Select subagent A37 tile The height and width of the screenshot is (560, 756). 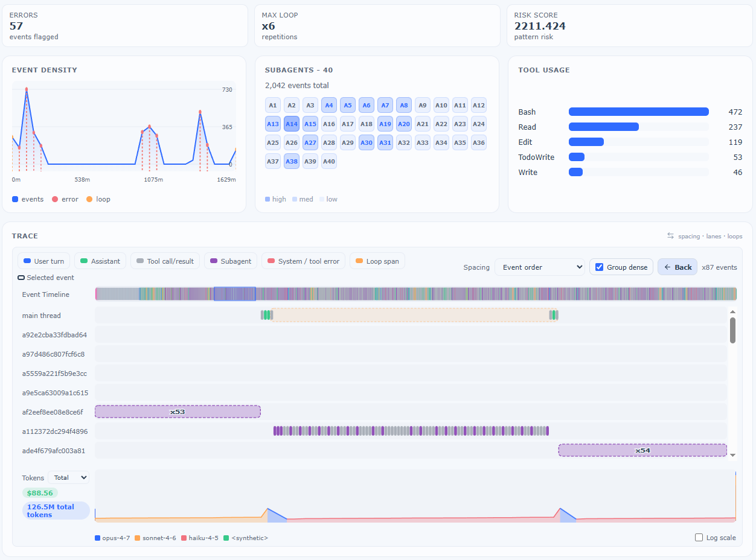273,162
